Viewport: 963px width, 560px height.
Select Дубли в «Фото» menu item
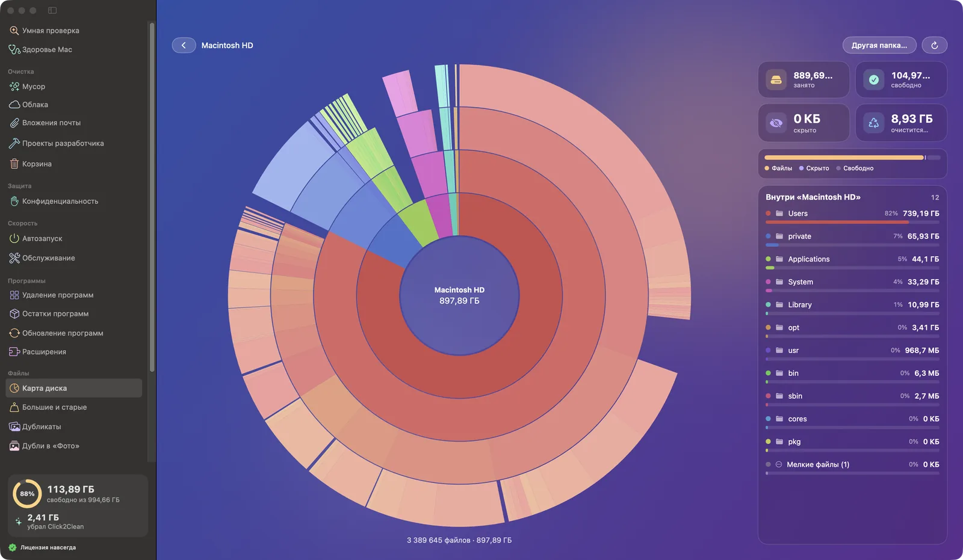[x=73, y=446]
